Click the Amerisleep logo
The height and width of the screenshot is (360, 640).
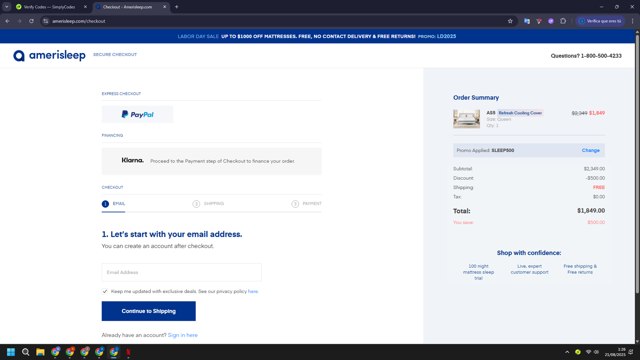[49, 56]
